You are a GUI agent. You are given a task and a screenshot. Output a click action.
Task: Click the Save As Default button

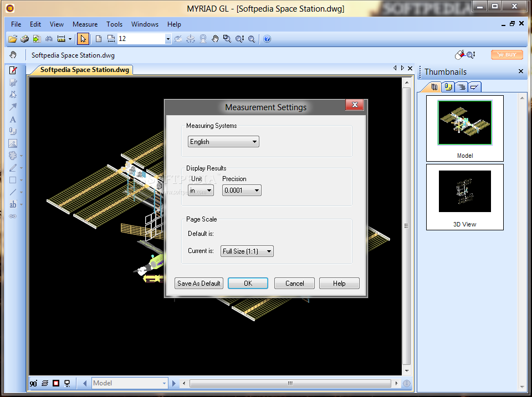click(x=199, y=283)
